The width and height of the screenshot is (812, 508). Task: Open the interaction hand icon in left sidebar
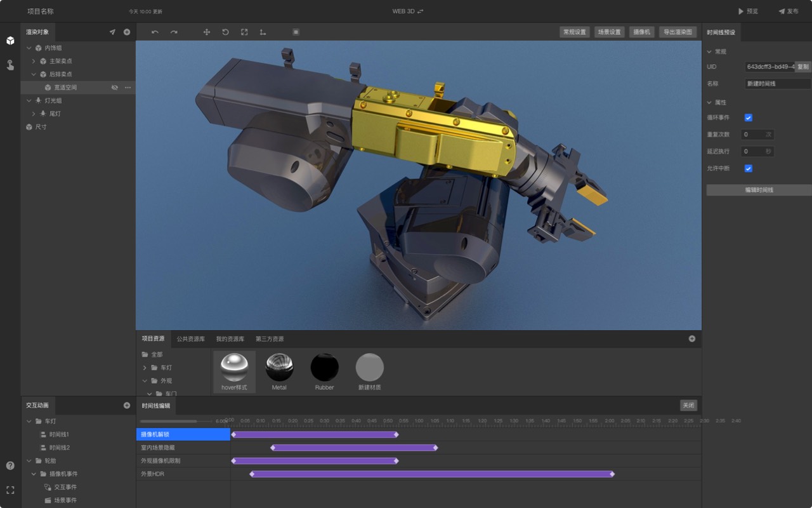pos(10,65)
